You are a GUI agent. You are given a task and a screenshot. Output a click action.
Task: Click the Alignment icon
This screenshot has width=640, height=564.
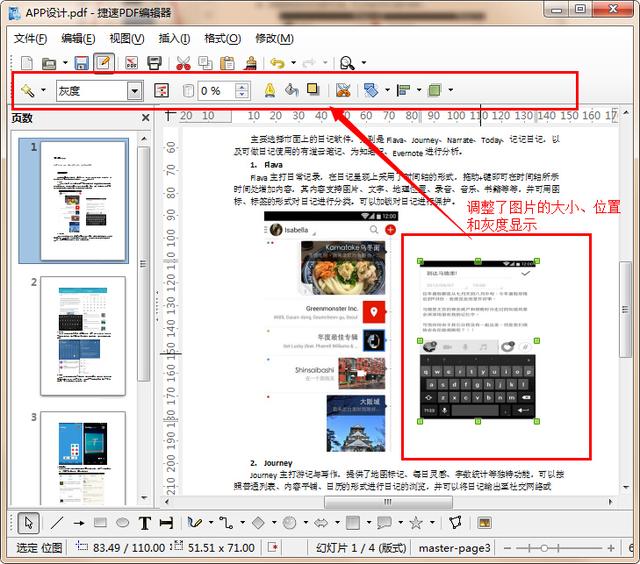(x=403, y=90)
